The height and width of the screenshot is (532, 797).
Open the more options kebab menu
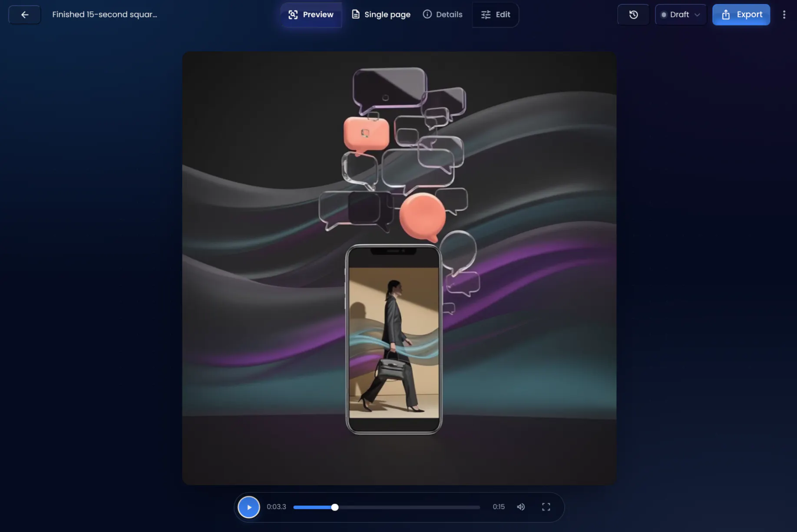[x=784, y=15]
